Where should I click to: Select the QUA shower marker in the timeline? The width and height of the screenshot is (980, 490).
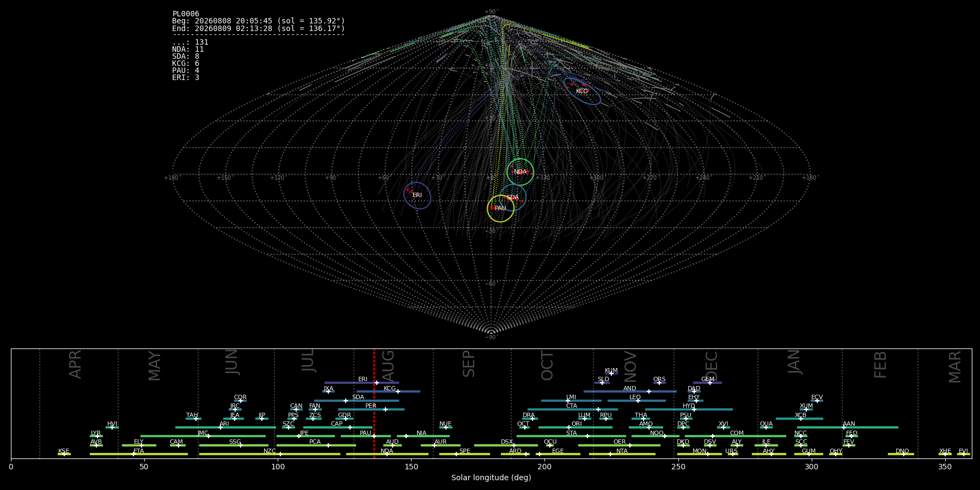[766, 427]
